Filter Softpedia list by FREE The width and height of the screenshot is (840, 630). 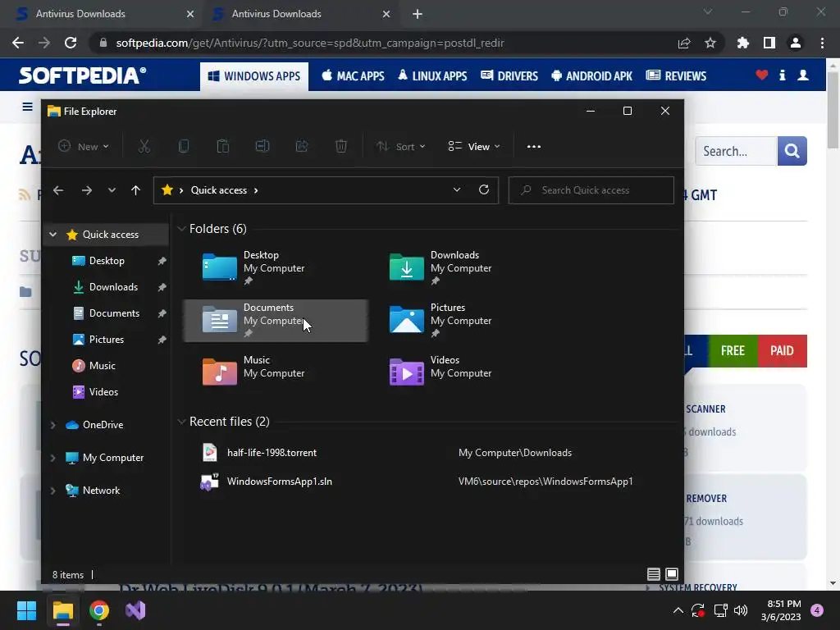click(733, 351)
